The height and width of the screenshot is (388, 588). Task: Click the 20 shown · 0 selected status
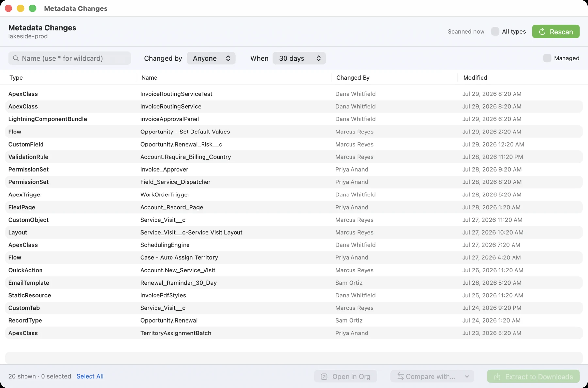(40, 376)
